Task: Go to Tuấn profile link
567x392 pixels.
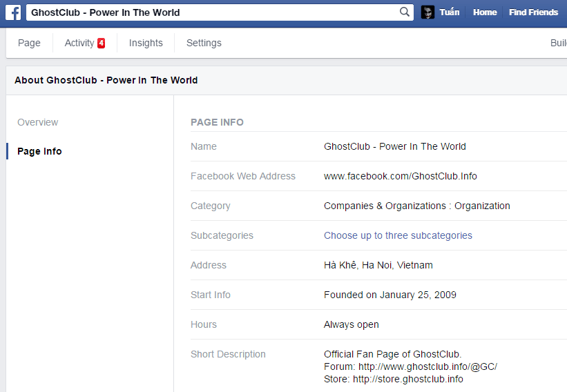Action: 450,12
